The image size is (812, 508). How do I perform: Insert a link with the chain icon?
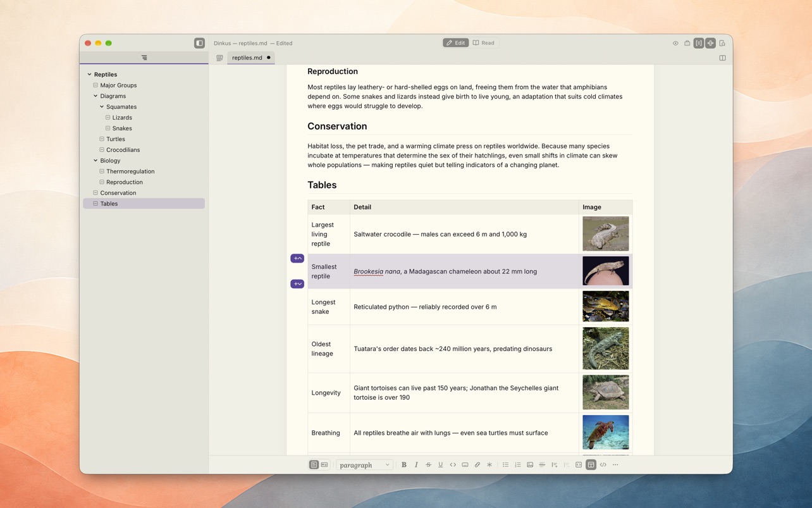coord(477,465)
